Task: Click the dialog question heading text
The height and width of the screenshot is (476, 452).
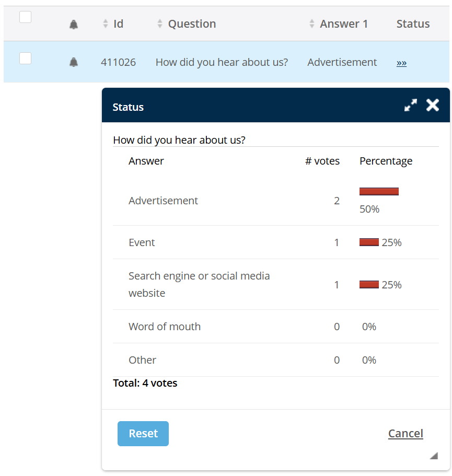Action: coord(179,140)
